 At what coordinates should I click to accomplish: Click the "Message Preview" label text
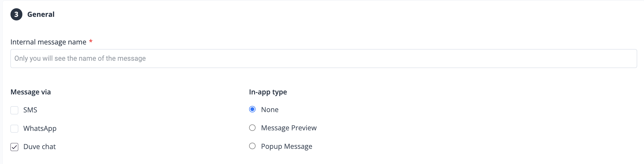(289, 128)
